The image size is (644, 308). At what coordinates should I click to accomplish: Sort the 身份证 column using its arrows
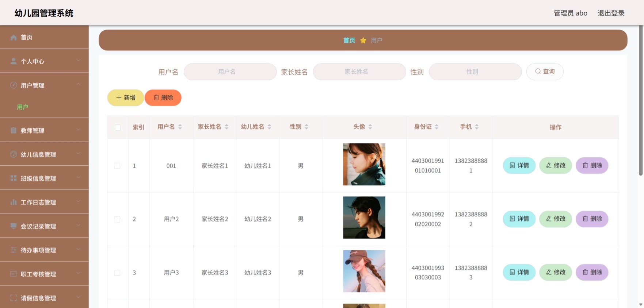[x=437, y=127]
